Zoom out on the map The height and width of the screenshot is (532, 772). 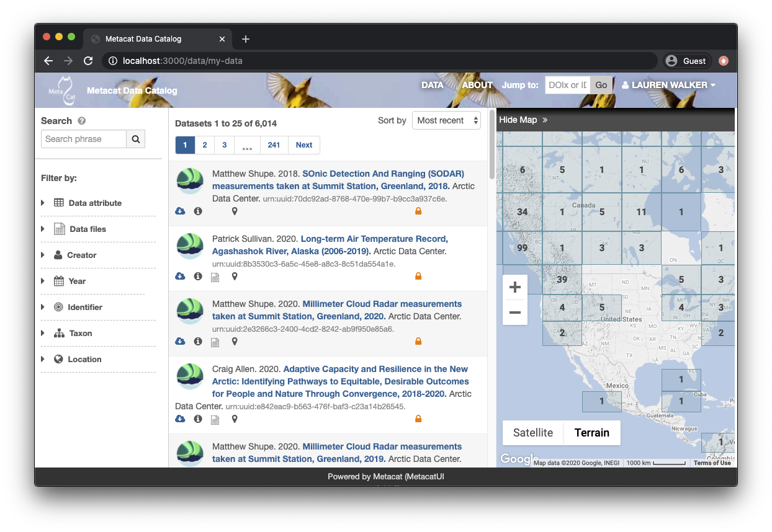click(x=514, y=313)
